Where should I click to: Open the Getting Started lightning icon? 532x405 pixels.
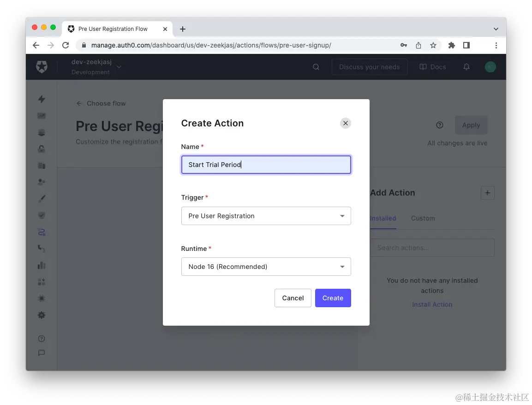click(42, 99)
